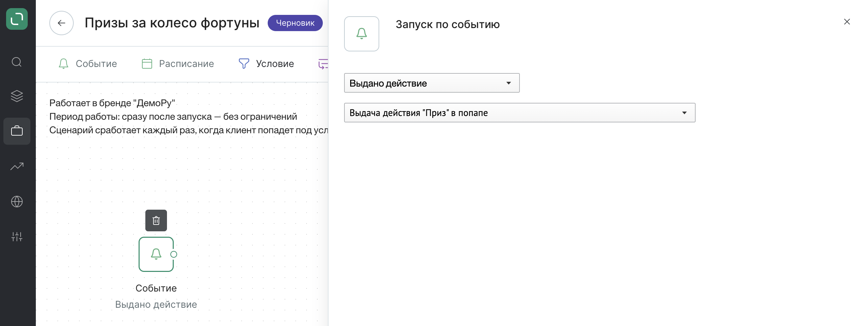This screenshot has height=326, width=868.
Task: Click the Период работы description line
Action: (x=173, y=116)
